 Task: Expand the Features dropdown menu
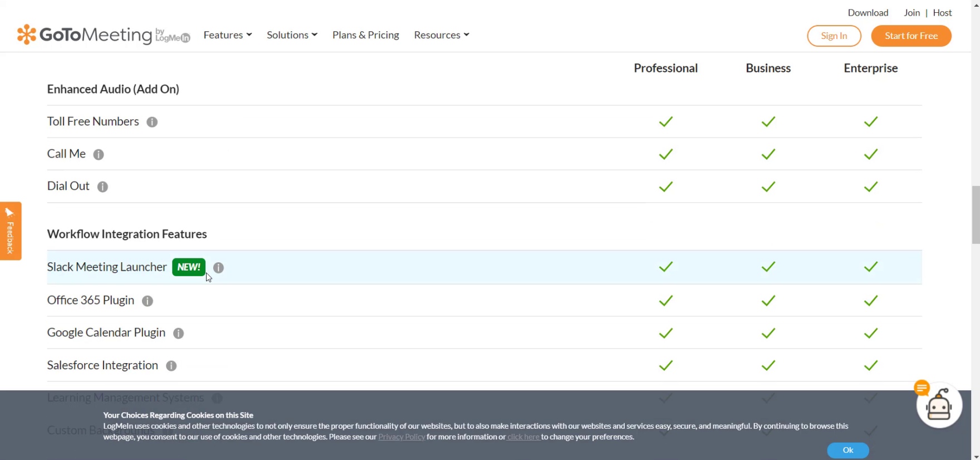[227, 35]
